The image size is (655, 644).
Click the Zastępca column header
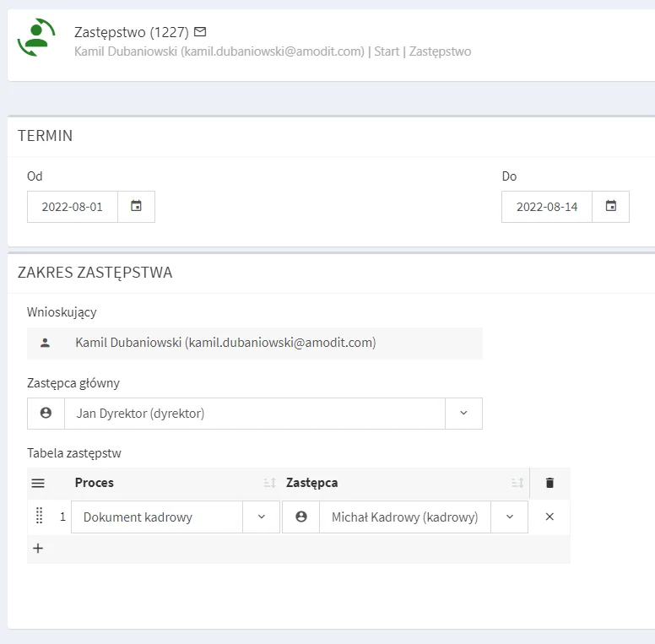312,483
